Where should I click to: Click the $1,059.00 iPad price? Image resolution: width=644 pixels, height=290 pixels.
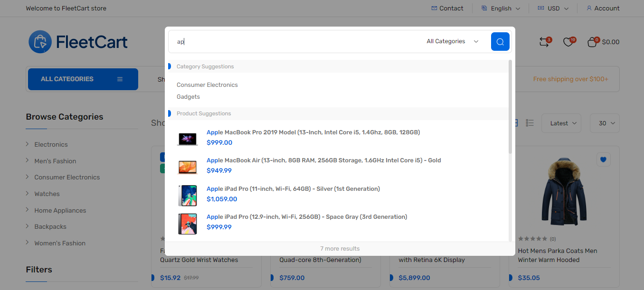pyautogui.click(x=222, y=199)
